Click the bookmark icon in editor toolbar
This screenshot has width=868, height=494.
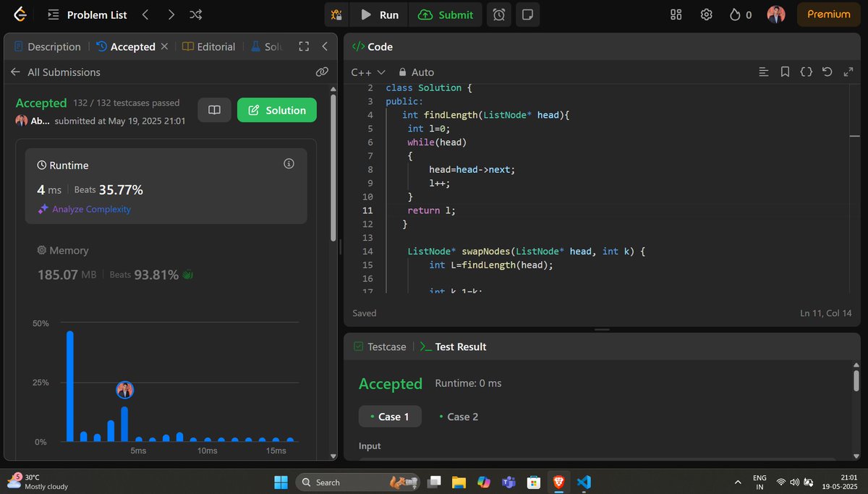pyautogui.click(x=785, y=72)
